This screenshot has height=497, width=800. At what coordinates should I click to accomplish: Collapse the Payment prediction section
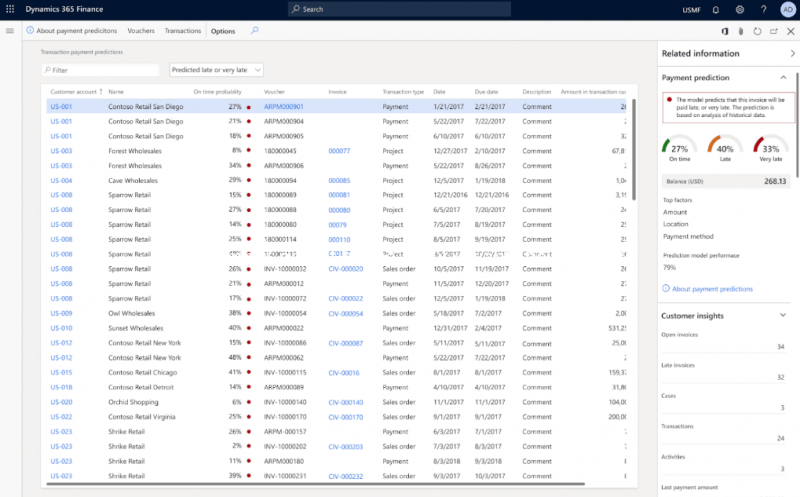point(783,78)
